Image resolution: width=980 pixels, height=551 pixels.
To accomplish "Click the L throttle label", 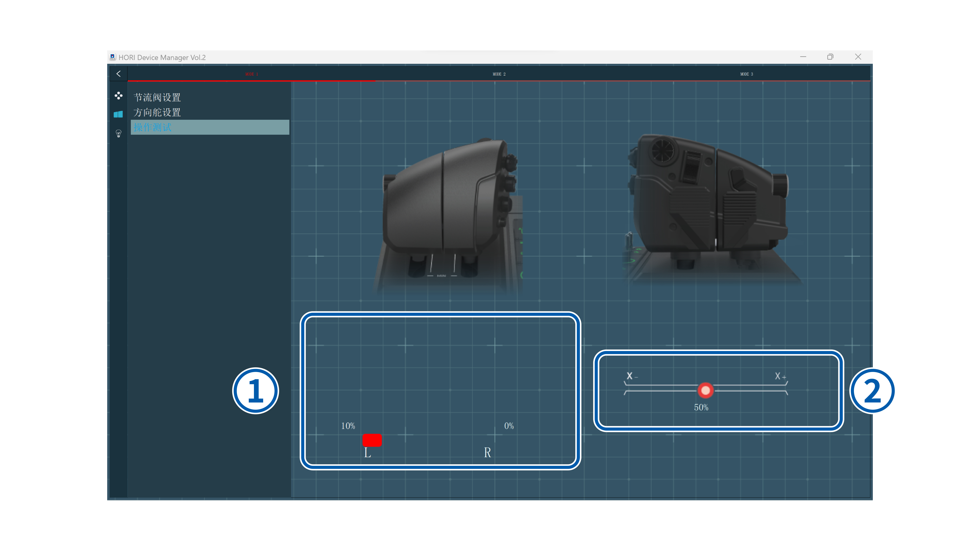I will (x=367, y=453).
